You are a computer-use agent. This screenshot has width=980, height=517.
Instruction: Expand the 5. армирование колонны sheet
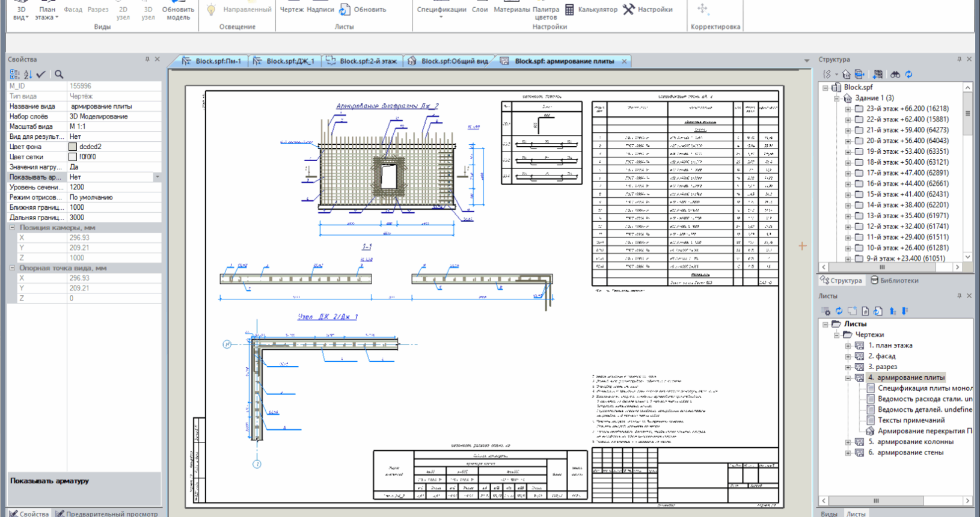[x=848, y=442]
